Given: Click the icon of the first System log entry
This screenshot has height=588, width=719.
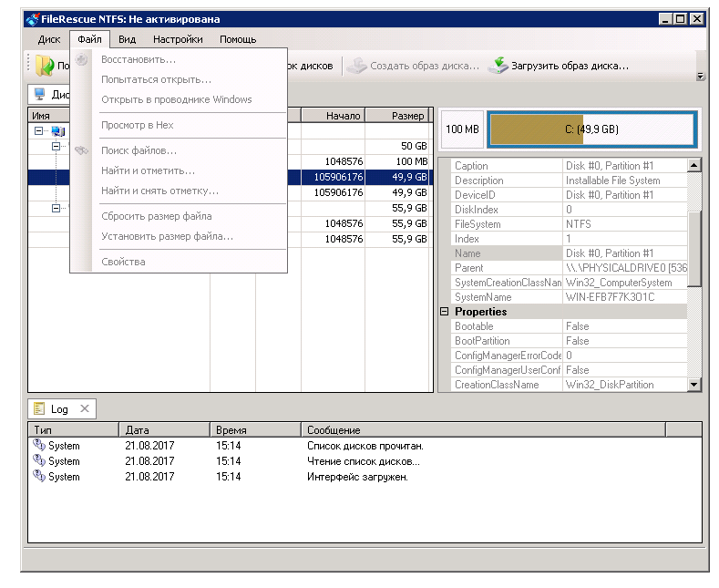Looking at the screenshot, I should (x=39, y=446).
